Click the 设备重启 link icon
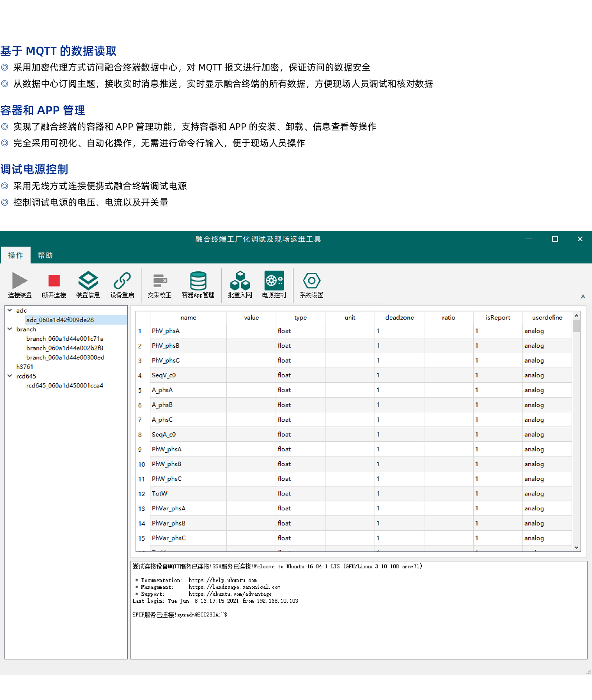 coord(122,281)
